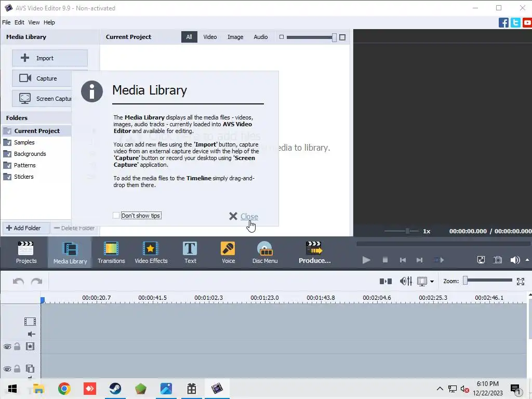Select the Current Project folder

coord(36,131)
